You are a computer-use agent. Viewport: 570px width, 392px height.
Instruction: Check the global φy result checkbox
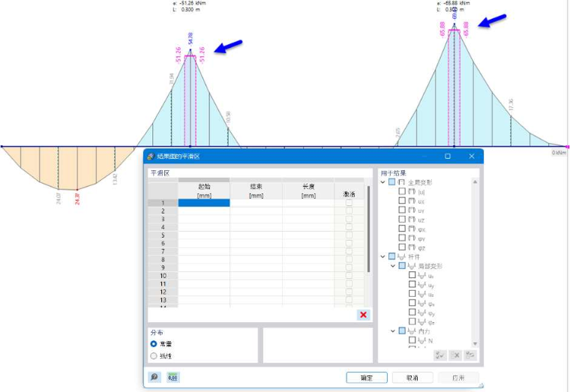(402, 238)
